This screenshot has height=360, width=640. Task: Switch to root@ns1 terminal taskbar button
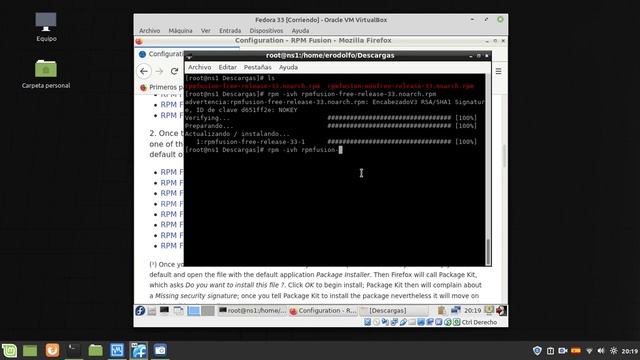252,311
